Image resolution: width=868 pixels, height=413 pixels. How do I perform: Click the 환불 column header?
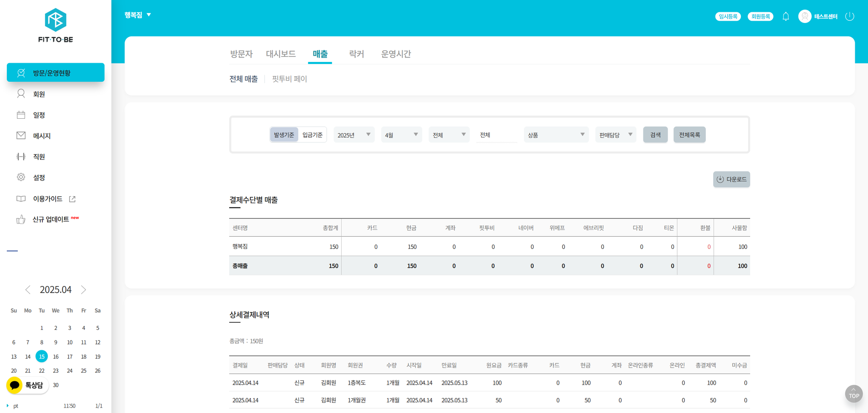[x=705, y=228]
